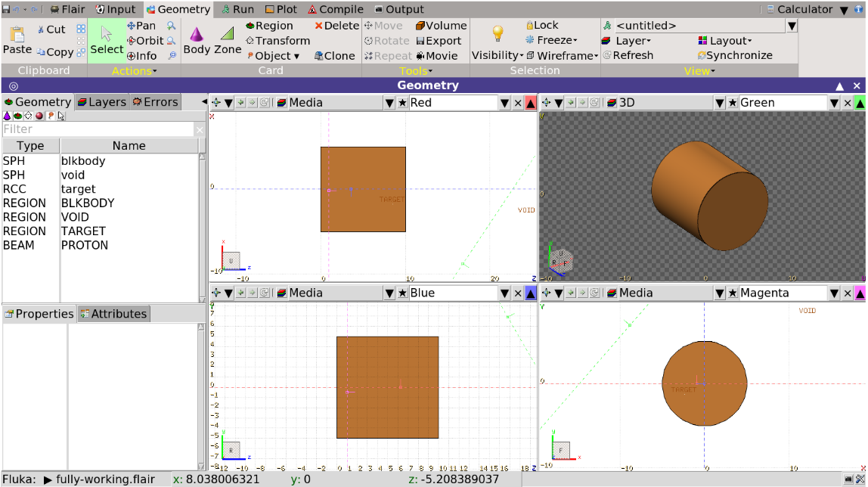
Task: Click the save icon in the title bar
Action: (x=6, y=9)
